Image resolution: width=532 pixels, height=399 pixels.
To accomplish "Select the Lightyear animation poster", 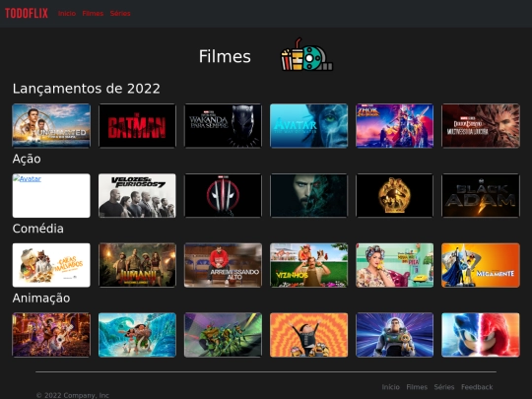I will 395,335.
